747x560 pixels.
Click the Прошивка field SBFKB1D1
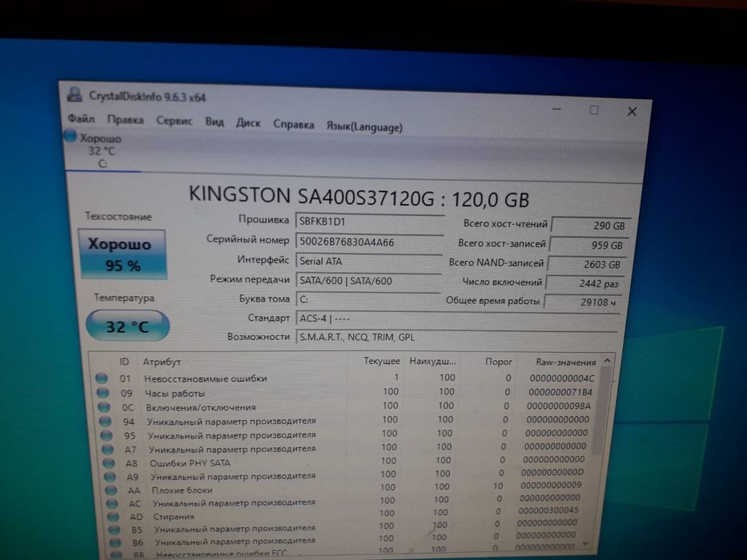(369, 222)
